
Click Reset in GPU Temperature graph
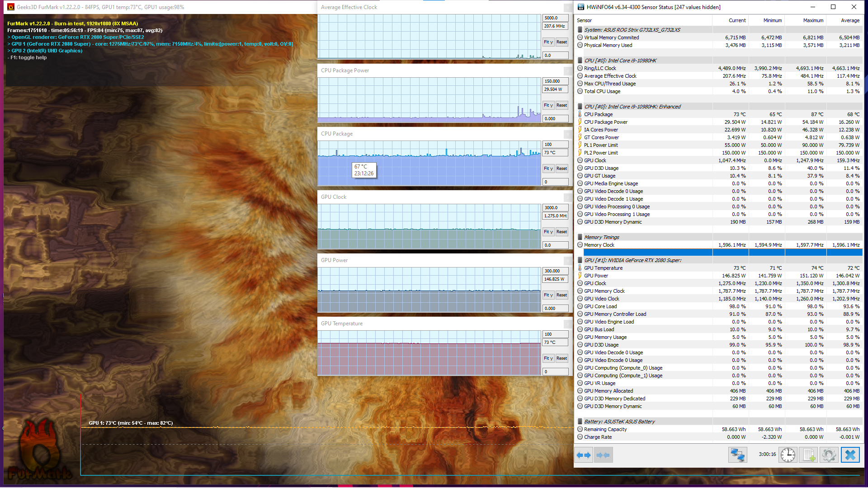(562, 358)
